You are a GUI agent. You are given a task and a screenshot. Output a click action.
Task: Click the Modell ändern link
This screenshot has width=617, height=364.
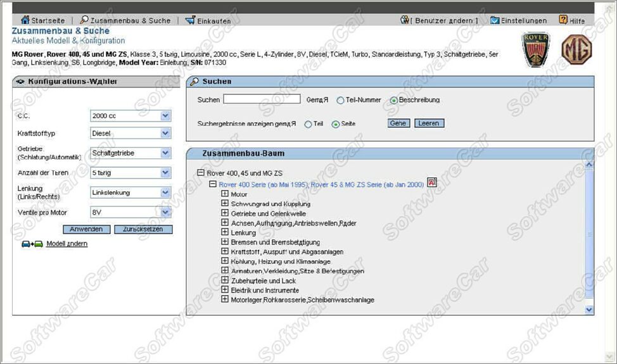67,244
